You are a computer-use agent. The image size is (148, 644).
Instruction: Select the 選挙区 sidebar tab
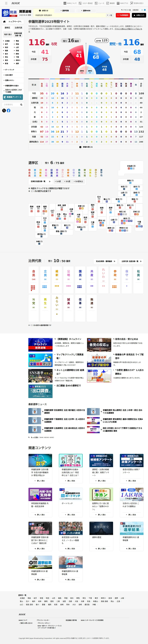pyautogui.click(x=7, y=28)
